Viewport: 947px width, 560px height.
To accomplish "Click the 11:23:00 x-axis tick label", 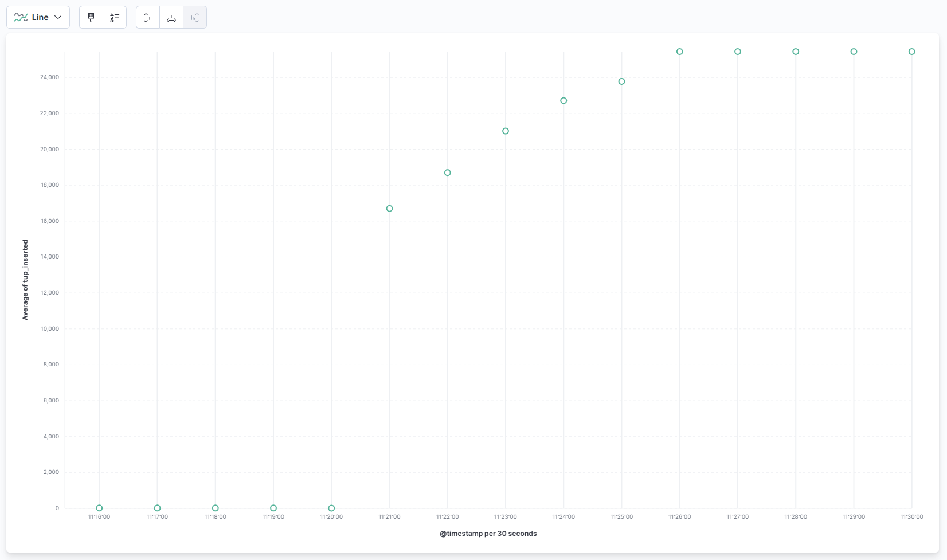I will [506, 517].
